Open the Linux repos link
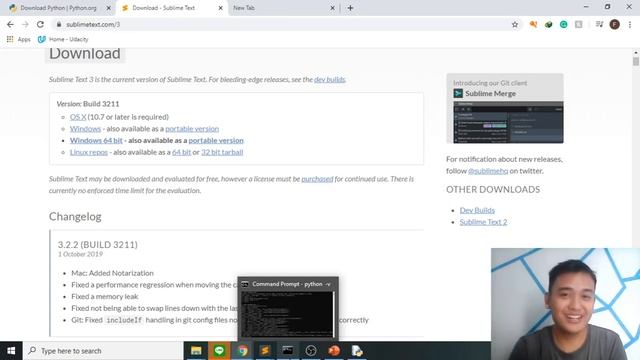This screenshot has height=360, width=640. 89,152
